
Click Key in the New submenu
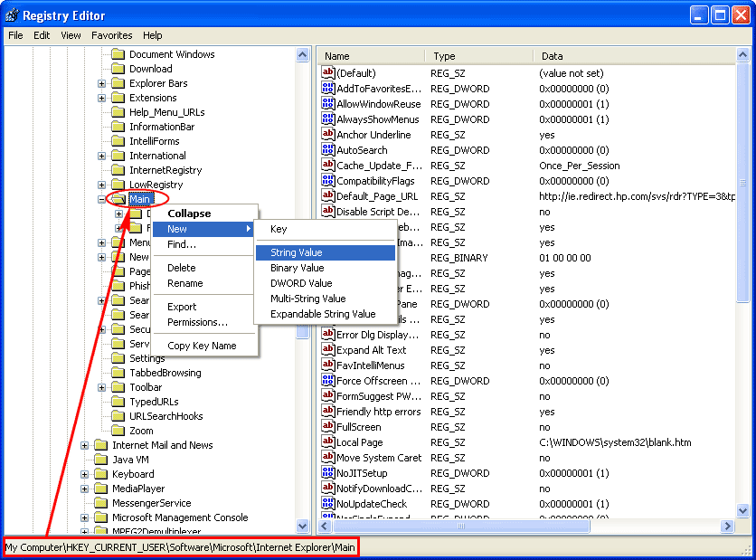coord(326,229)
